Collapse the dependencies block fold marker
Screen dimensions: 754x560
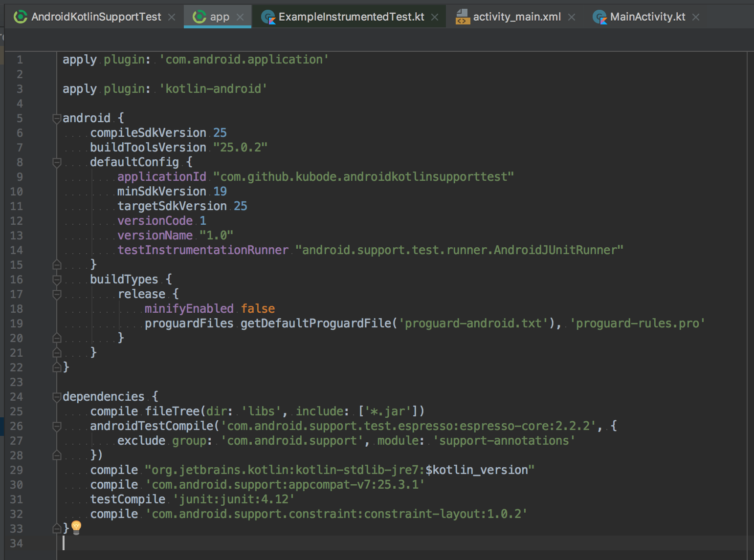pyautogui.click(x=57, y=397)
